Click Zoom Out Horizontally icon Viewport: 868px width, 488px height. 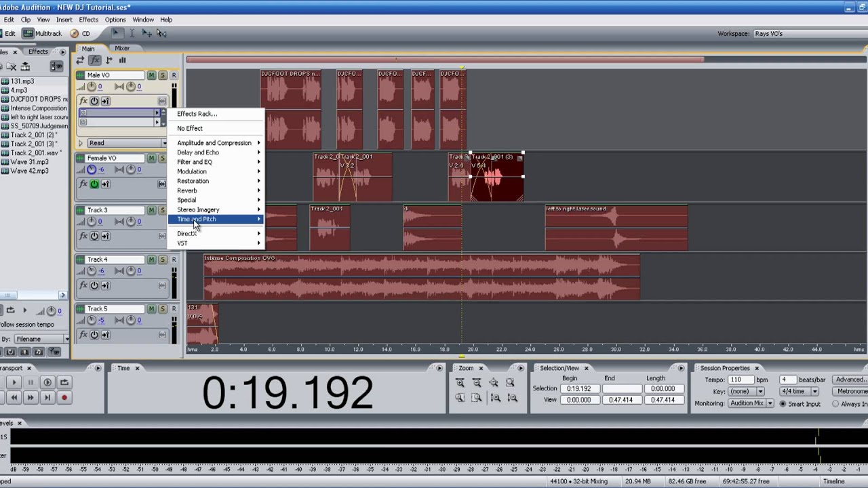[477, 383]
